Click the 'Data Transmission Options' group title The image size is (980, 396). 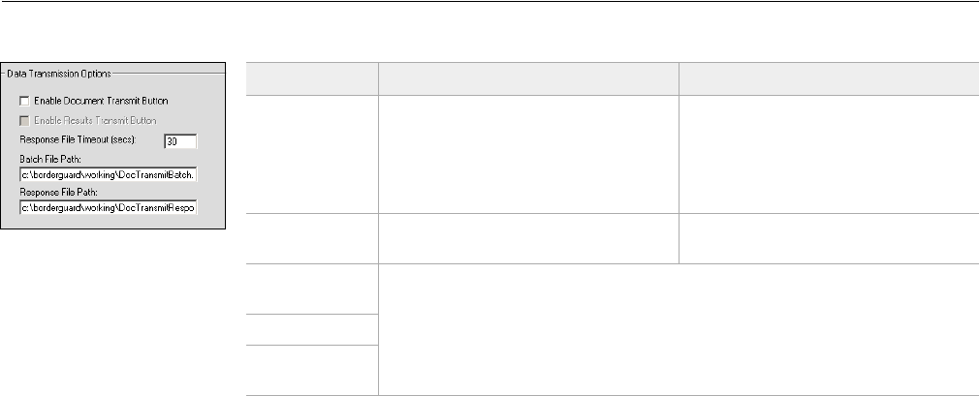(x=58, y=73)
